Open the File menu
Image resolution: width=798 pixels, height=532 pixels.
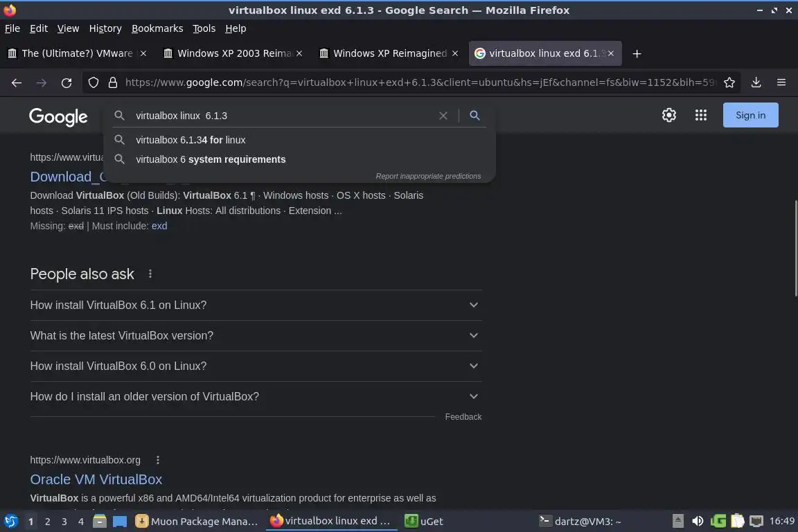12,28
